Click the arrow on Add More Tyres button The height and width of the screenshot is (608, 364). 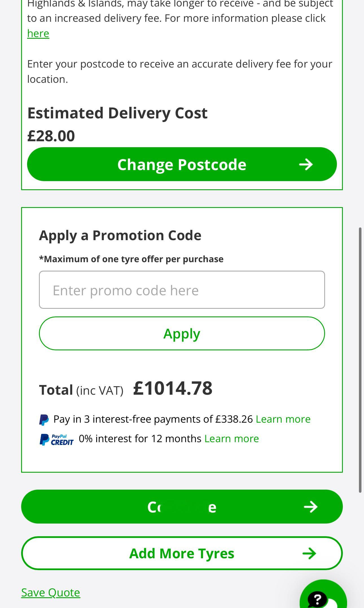click(309, 553)
